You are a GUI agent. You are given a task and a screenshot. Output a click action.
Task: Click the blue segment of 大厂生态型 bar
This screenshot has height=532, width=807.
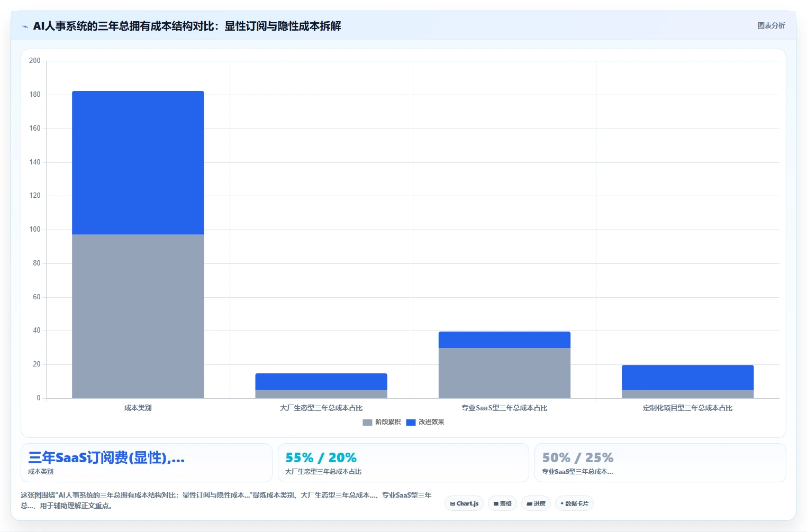click(321, 381)
